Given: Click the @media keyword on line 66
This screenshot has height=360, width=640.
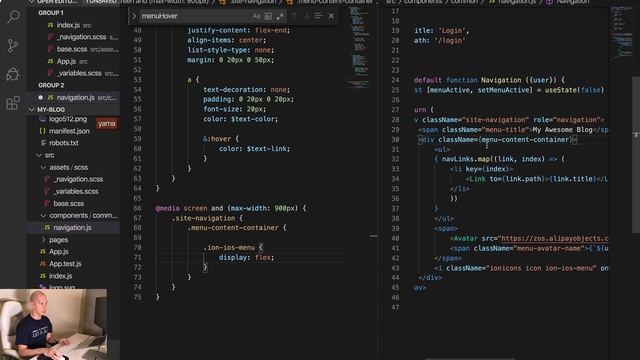Looking at the screenshot, I should [x=167, y=208].
